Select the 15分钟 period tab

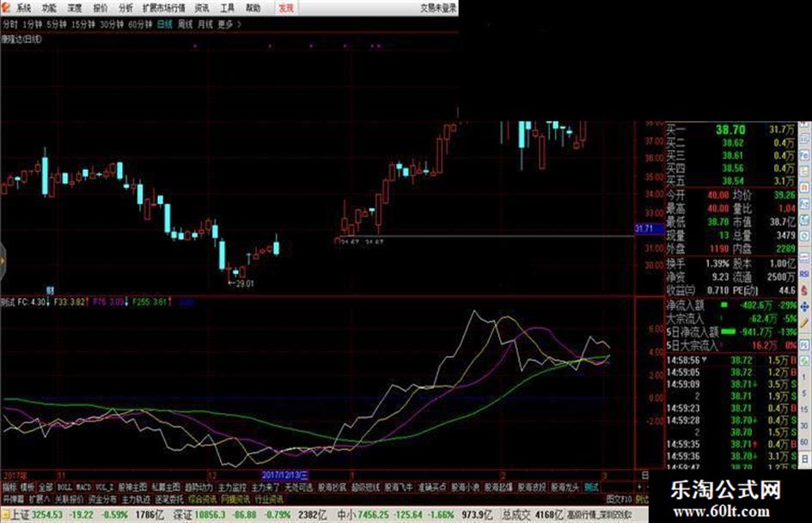[82, 24]
